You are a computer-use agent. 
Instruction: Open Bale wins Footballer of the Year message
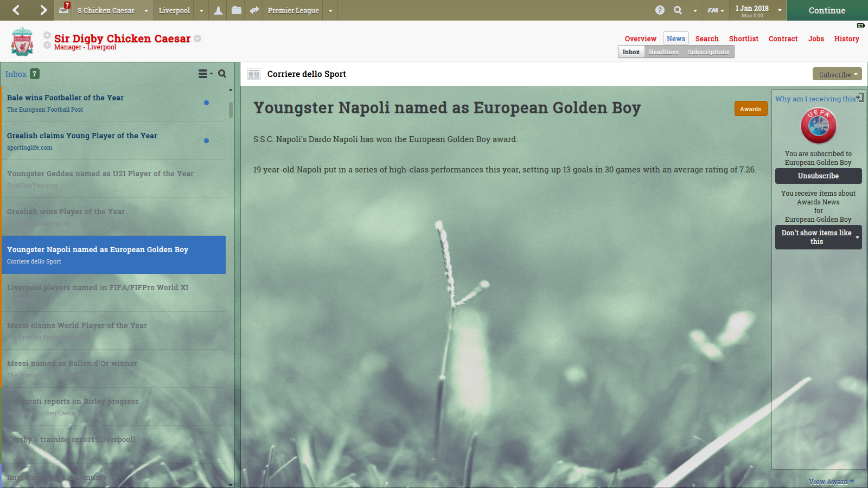[x=114, y=103]
